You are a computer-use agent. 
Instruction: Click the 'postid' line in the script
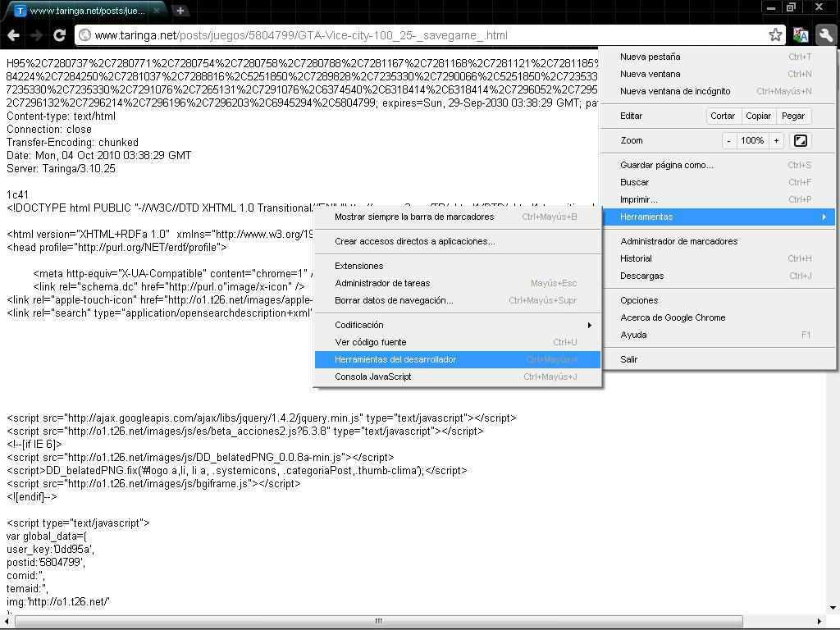46,563
